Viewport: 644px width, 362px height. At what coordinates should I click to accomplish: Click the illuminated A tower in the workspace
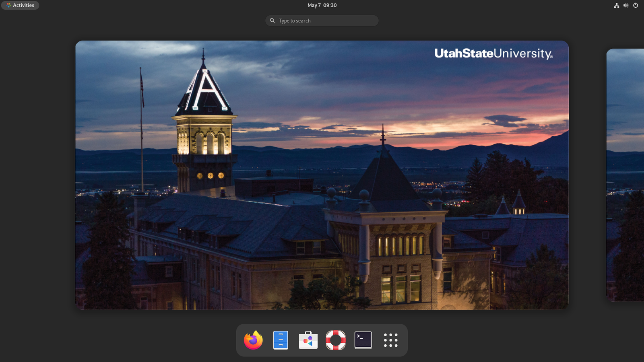tap(204, 121)
